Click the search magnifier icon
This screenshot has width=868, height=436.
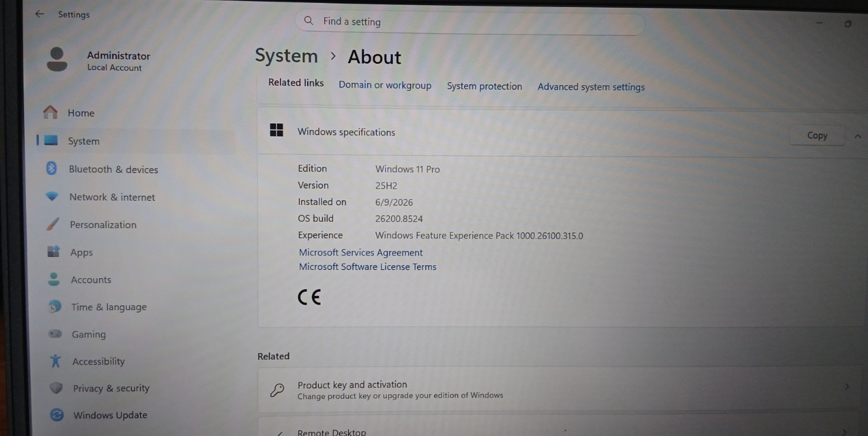309,21
